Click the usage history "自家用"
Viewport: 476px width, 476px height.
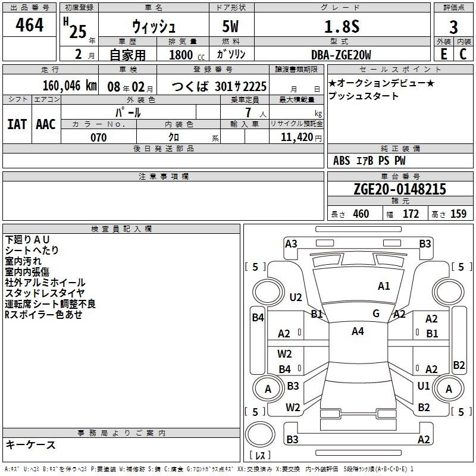127,55
